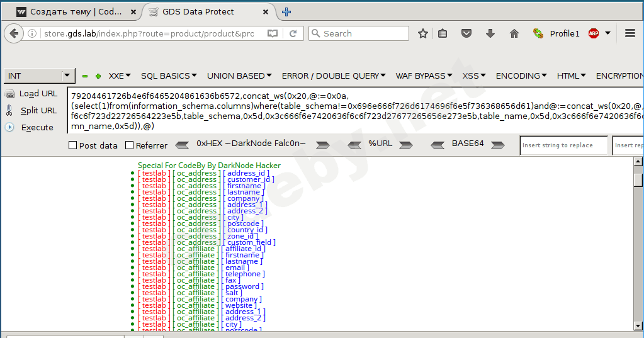Click the custom_field column text
644x338 pixels.
[x=249, y=242]
